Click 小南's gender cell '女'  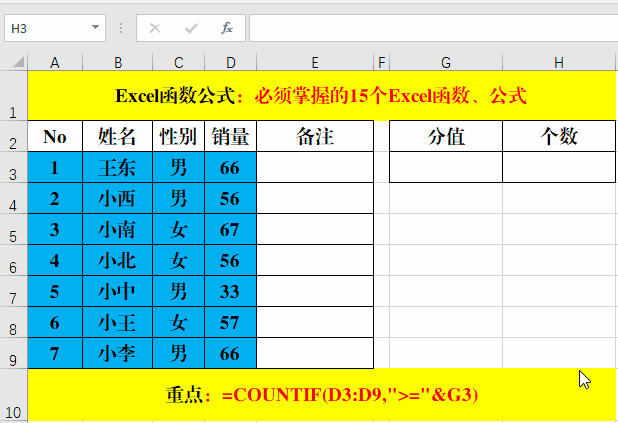coord(179,229)
